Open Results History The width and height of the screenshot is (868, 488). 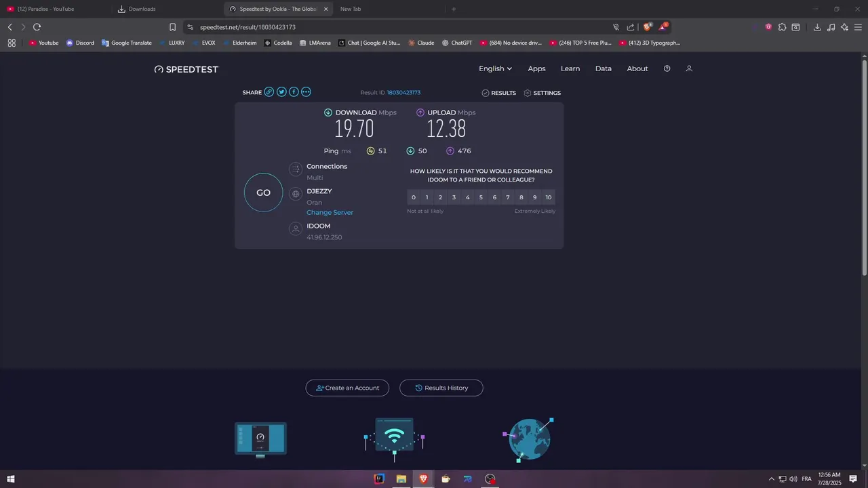(x=441, y=388)
